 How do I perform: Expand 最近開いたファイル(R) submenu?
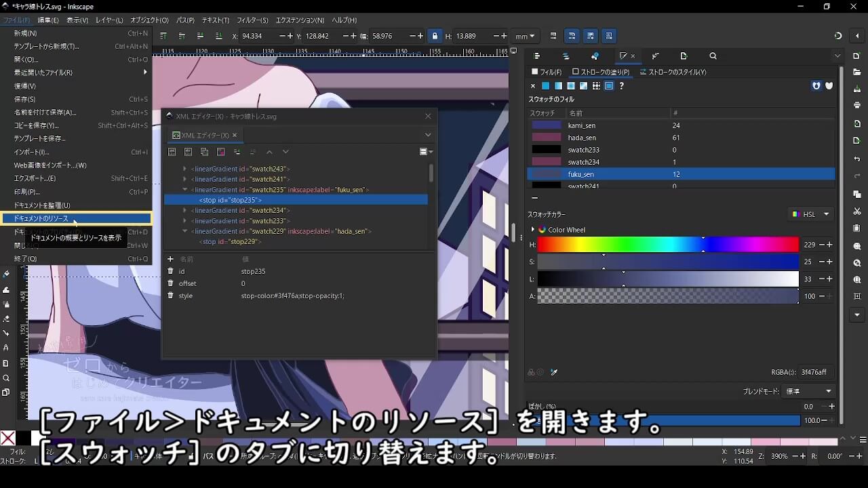[76, 73]
